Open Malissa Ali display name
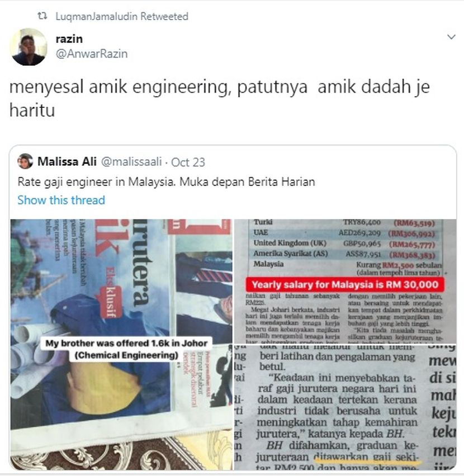The image size is (464, 476). coord(67,161)
